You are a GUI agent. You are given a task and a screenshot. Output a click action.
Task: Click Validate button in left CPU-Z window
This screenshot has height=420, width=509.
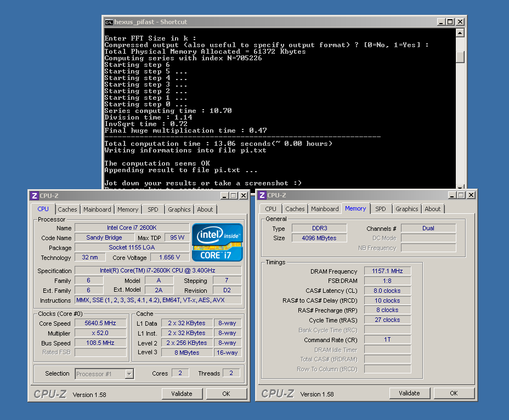click(182, 394)
